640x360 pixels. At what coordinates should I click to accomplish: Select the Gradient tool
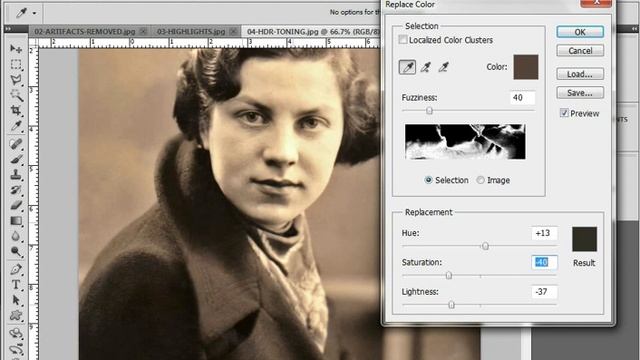point(16,221)
